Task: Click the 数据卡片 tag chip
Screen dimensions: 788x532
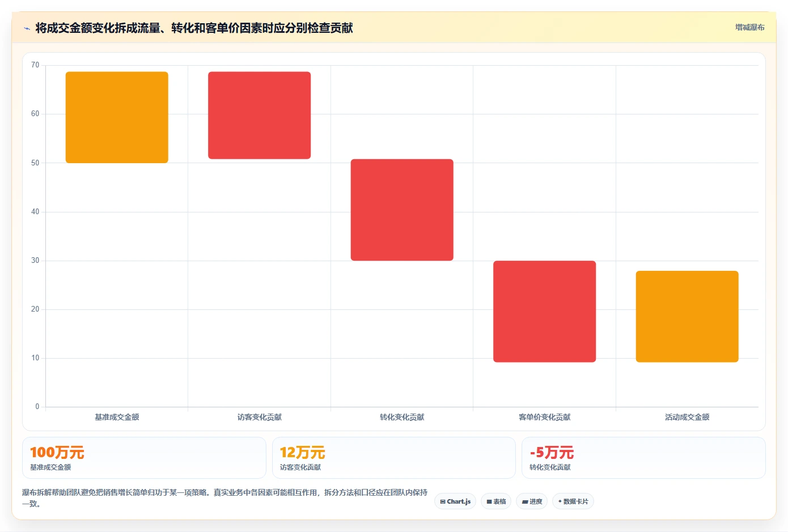Action: pyautogui.click(x=573, y=501)
